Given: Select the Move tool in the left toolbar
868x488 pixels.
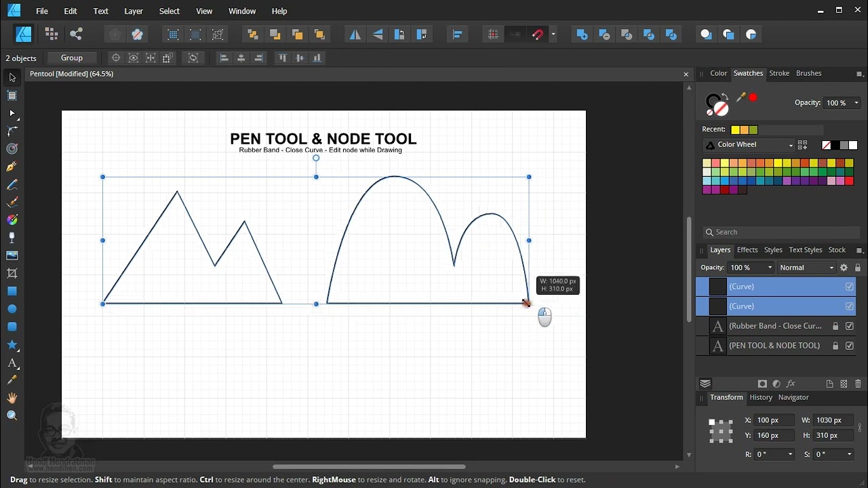Looking at the screenshot, I should [12, 78].
